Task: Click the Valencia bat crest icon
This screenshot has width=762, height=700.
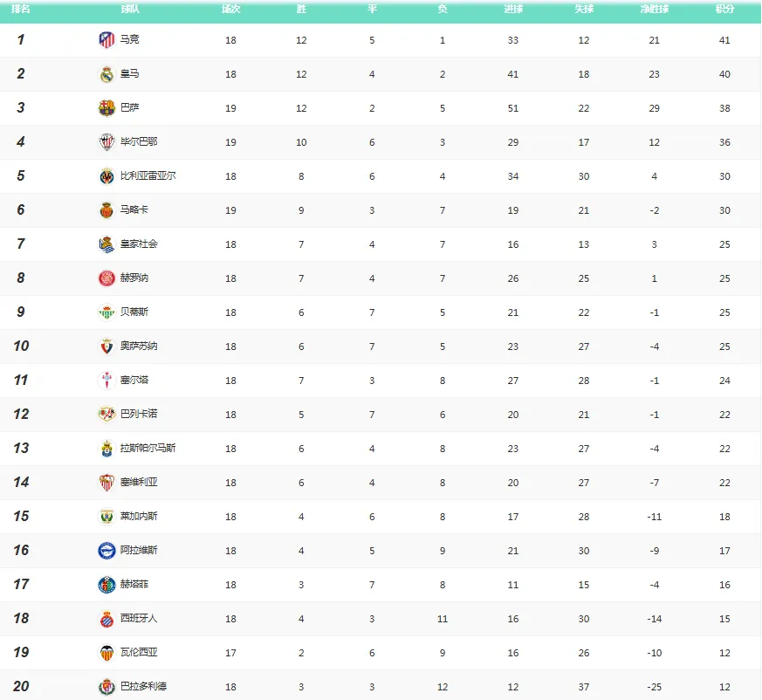Action: coord(106,652)
